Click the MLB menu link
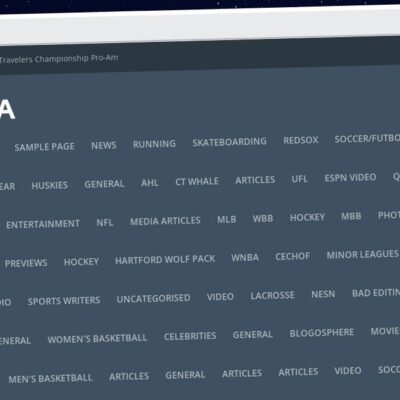Viewport: 400px width, 400px height. [x=227, y=220]
